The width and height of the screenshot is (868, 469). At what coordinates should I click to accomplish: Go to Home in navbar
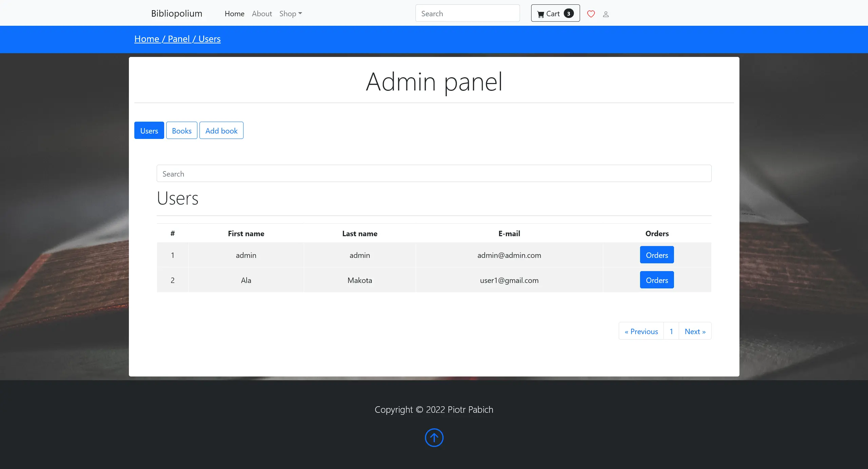click(234, 14)
